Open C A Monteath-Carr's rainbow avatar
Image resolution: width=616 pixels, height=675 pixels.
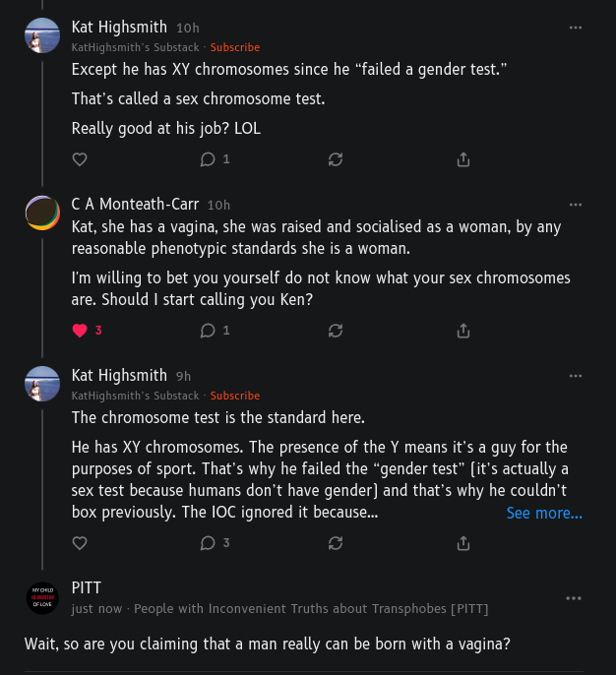[42, 214]
